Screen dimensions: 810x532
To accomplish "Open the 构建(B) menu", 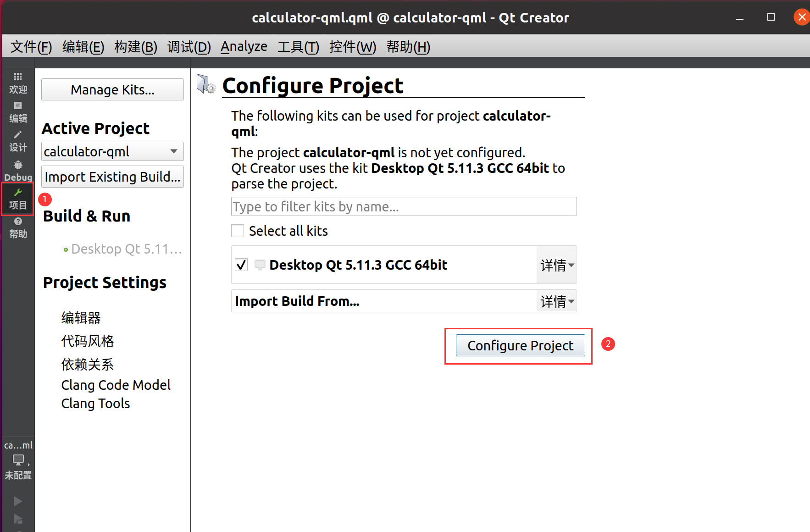I will click(136, 47).
